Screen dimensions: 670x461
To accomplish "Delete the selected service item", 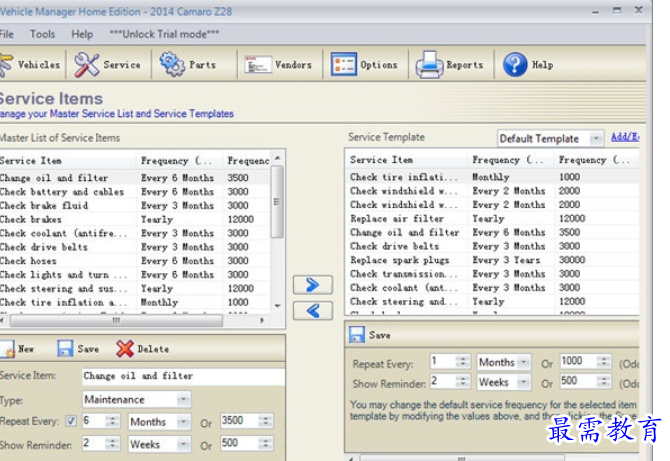I will [x=143, y=349].
